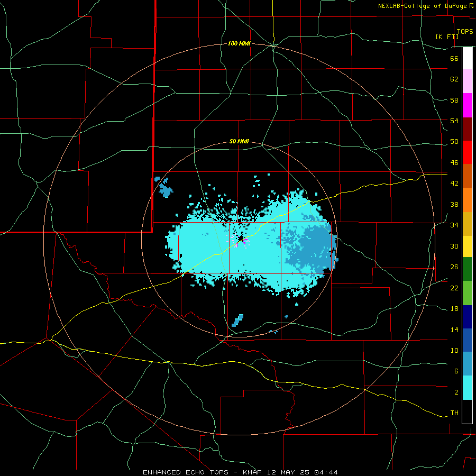
Task: Click the 100 NMI range ring label
Action: pyautogui.click(x=239, y=44)
